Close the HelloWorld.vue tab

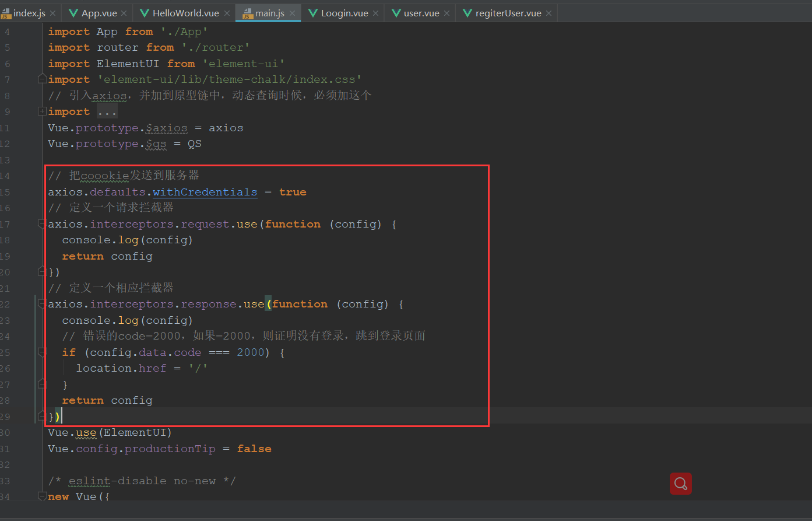(227, 13)
